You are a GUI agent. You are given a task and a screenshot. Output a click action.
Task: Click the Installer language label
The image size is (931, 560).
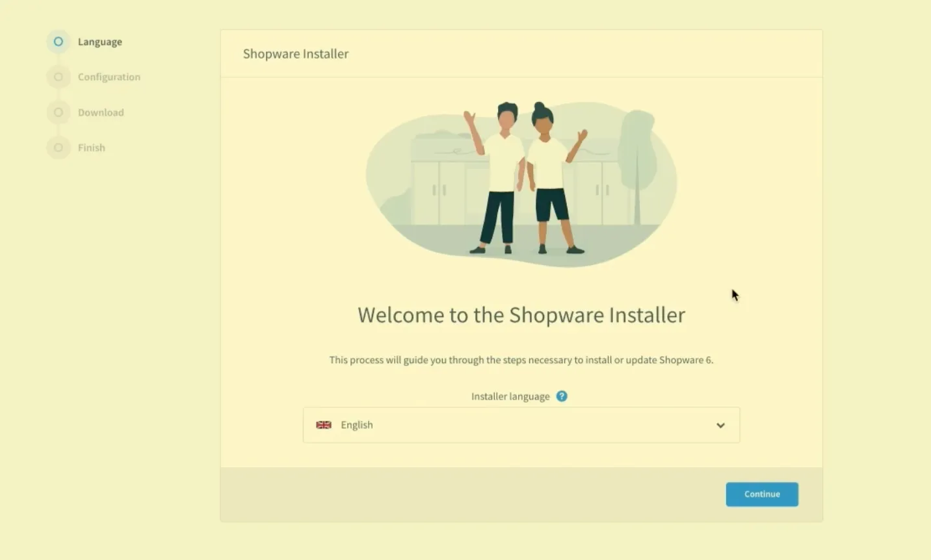point(510,396)
